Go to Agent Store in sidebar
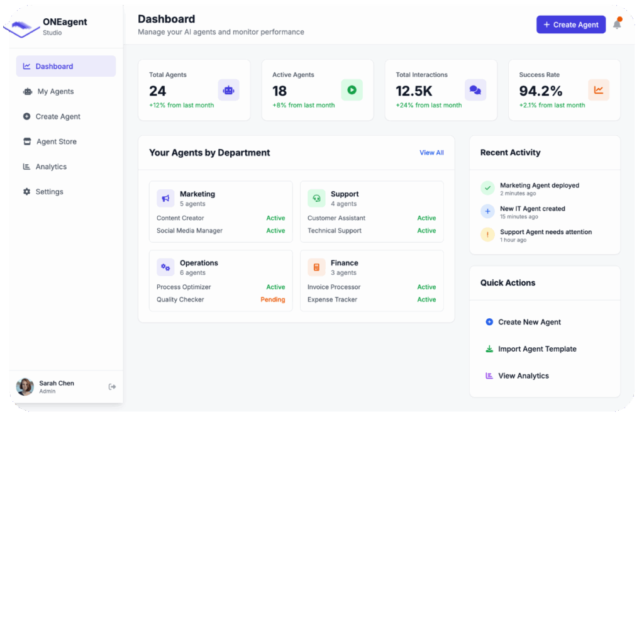Screen dimensions: 644x644 click(x=56, y=142)
